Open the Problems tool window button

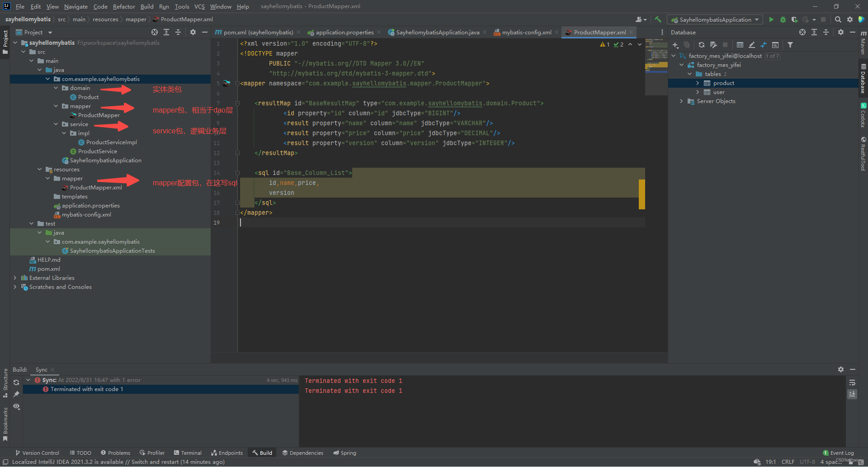click(x=115, y=453)
